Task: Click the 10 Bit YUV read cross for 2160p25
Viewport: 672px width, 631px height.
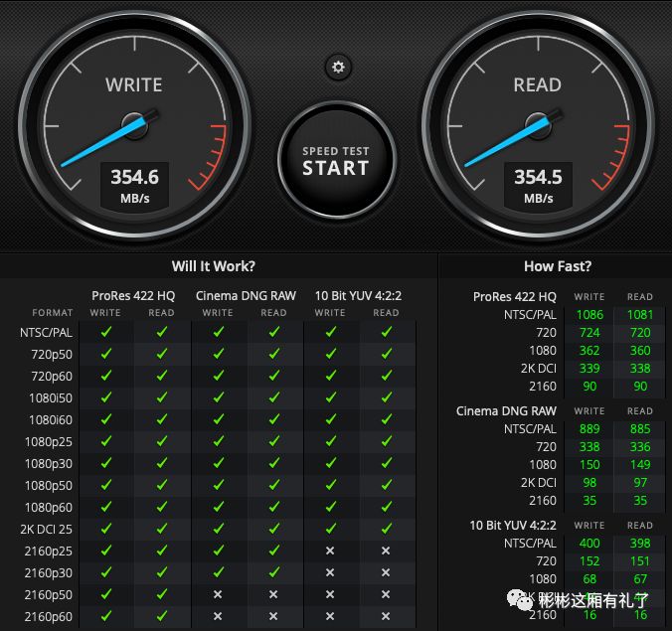Action: pos(386,551)
